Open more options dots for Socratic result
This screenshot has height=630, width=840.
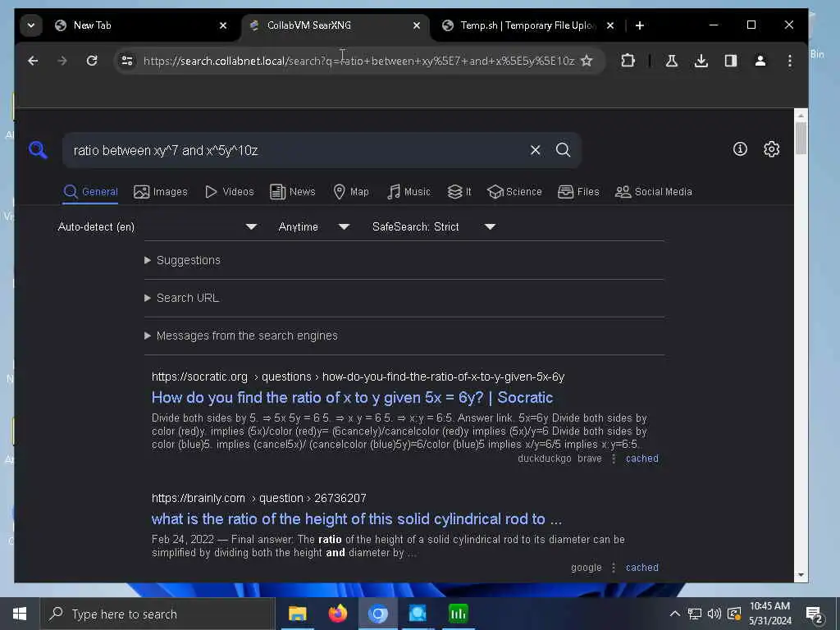tap(614, 459)
